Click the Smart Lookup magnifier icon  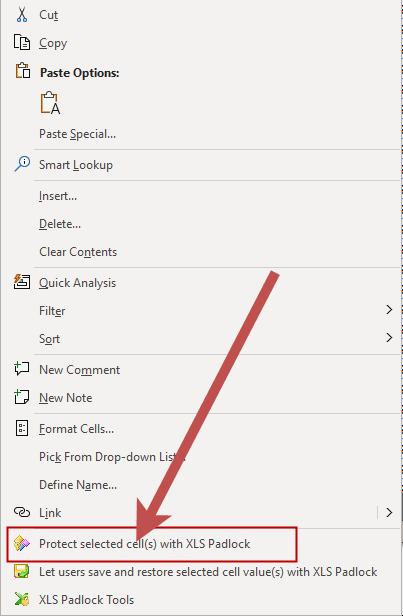click(x=22, y=164)
